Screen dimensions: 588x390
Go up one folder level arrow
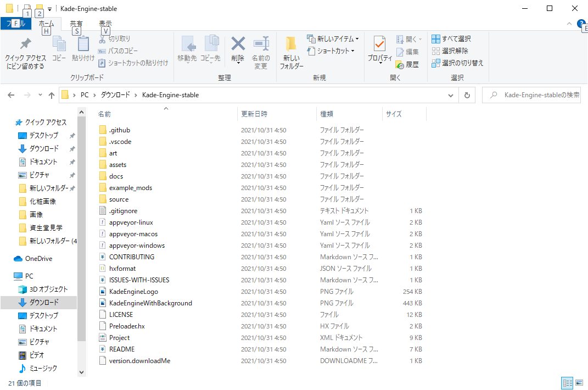[52, 96]
